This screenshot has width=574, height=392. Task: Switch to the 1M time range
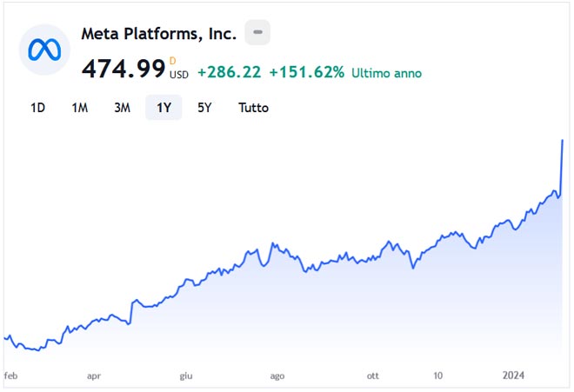coord(79,108)
